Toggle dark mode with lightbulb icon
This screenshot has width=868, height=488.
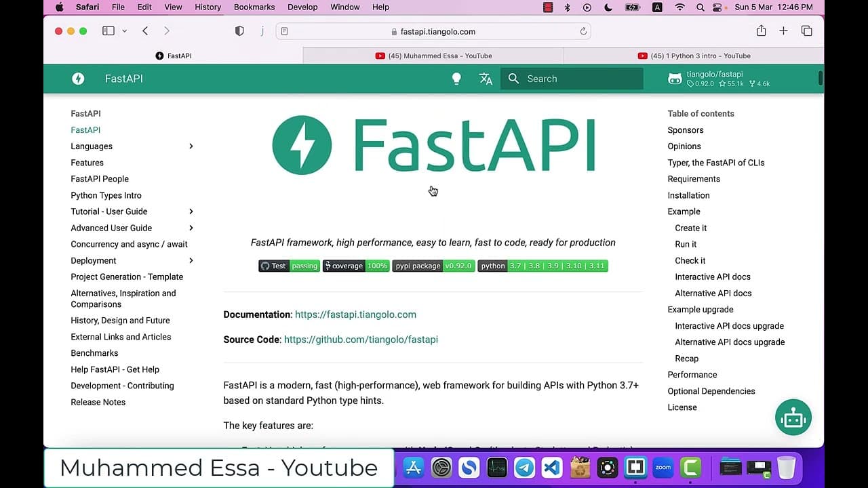[456, 79]
